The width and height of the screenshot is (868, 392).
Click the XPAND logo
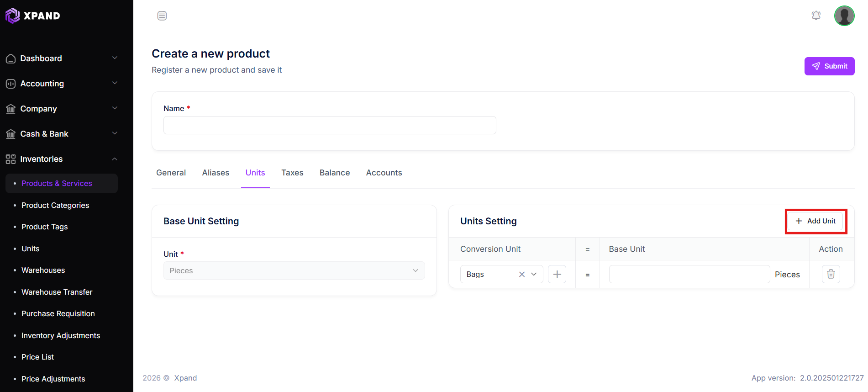(x=33, y=16)
